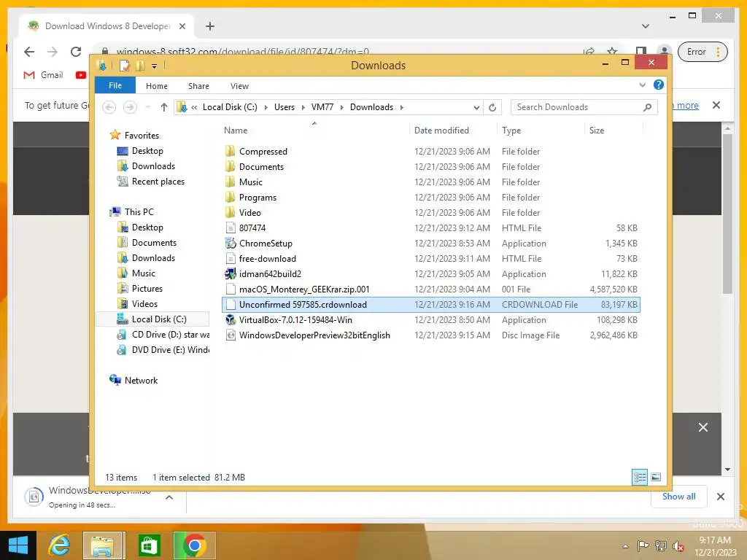Select This PC in the navigation pane
The image size is (747, 560).
(x=139, y=212)
